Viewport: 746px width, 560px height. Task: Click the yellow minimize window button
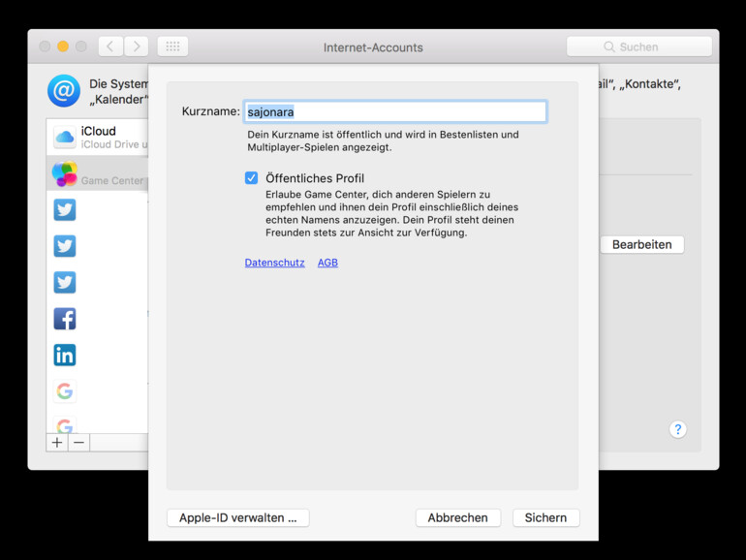click(x=63, y=47)
